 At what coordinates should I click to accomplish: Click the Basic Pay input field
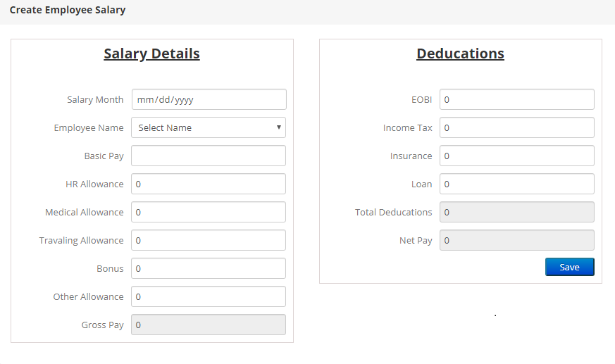coord(209,156)
